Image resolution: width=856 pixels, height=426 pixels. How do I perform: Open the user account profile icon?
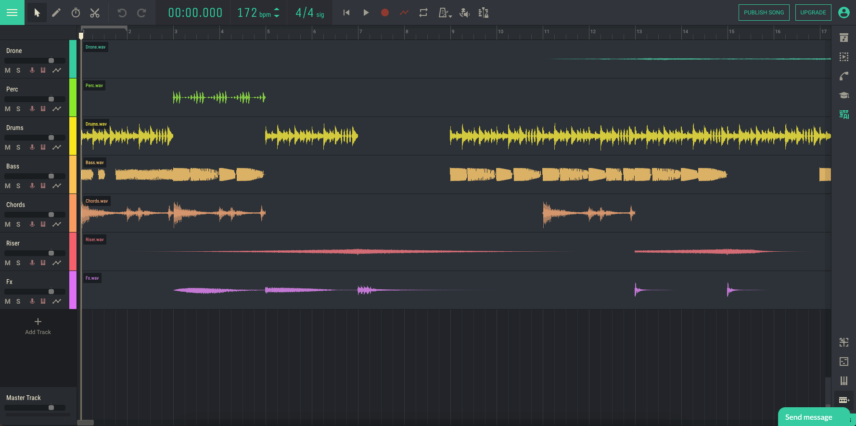coord(844,13)
